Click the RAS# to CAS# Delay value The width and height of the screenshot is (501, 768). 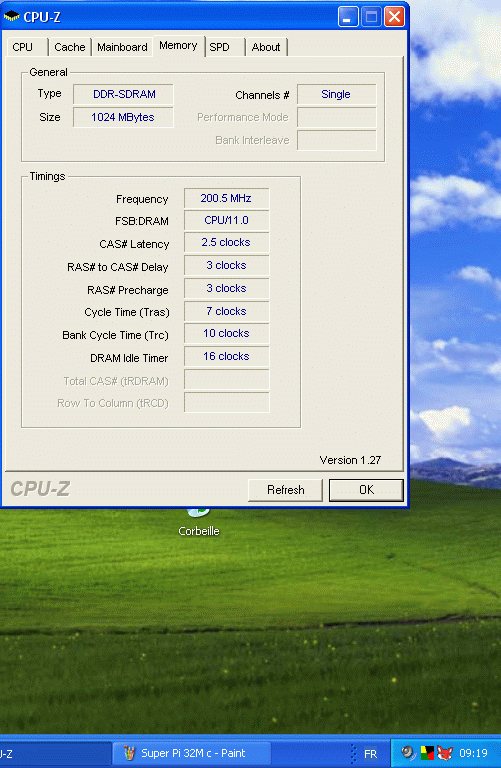(x=226, y=265)
